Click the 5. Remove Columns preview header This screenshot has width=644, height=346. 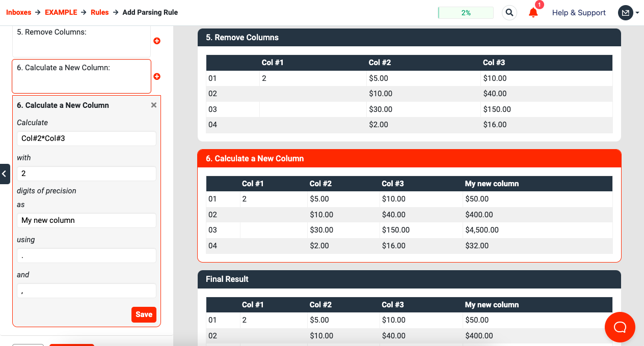click(409, 37)
